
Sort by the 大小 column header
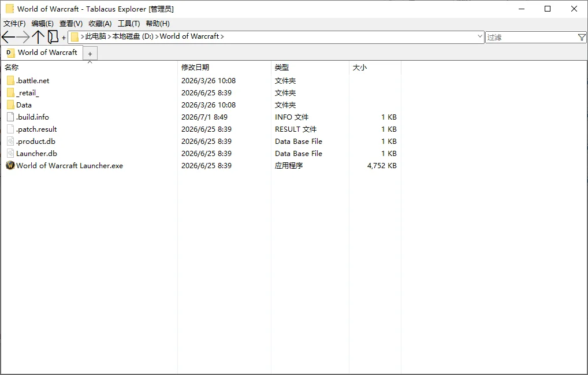(x=375, y=68)
